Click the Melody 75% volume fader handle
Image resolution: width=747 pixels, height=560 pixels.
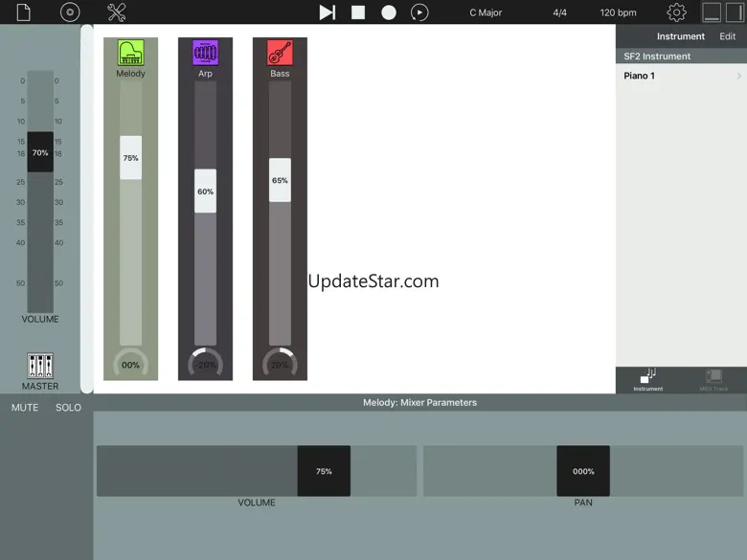(130, 158)
